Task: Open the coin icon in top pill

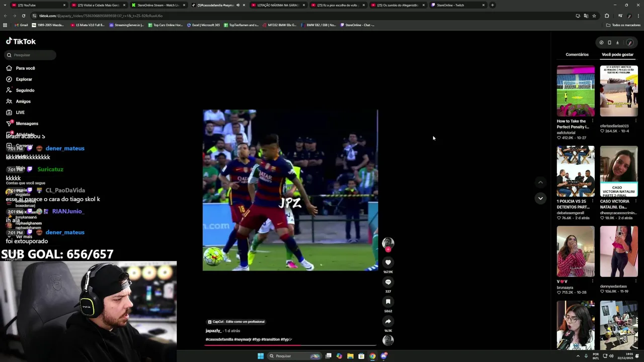Action: pos(601,43)
